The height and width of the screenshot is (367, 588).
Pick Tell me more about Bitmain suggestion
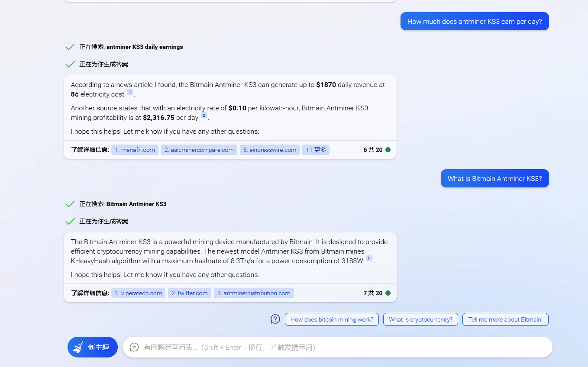(505, 319)
